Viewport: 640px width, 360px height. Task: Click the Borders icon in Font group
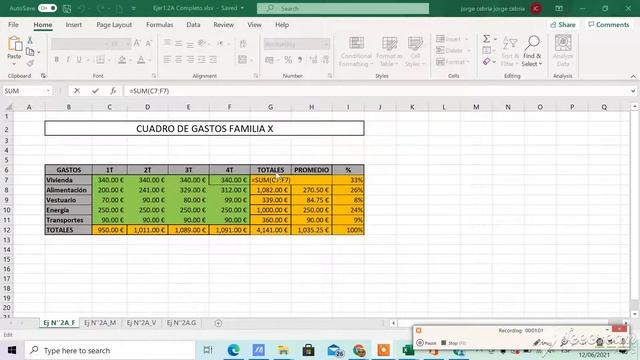click(x=100, y=60)
